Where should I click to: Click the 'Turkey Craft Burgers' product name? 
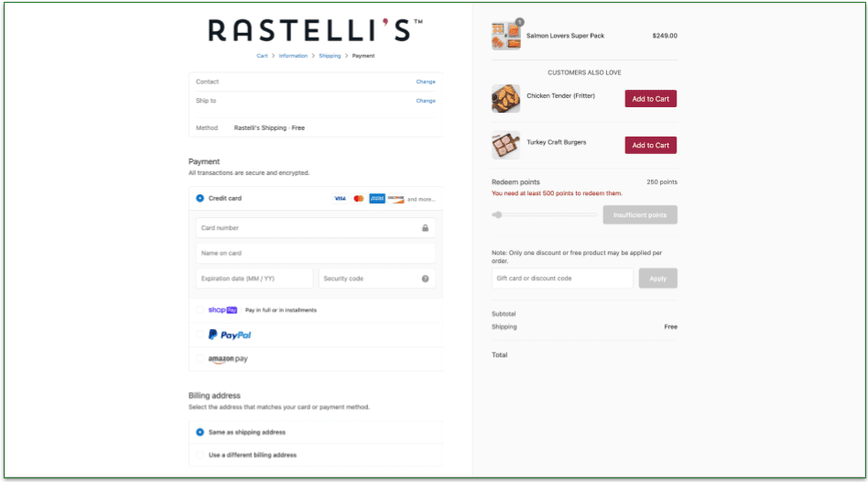557,142
